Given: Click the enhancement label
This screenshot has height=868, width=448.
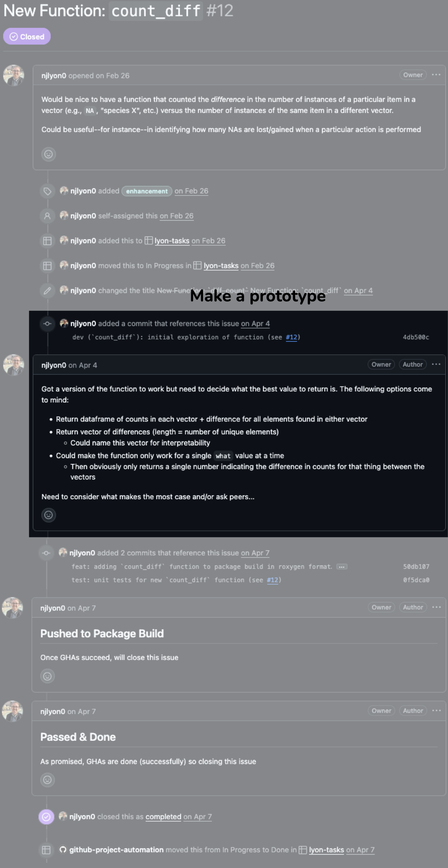Looking at the screenshot, I should tap(147, 191).
